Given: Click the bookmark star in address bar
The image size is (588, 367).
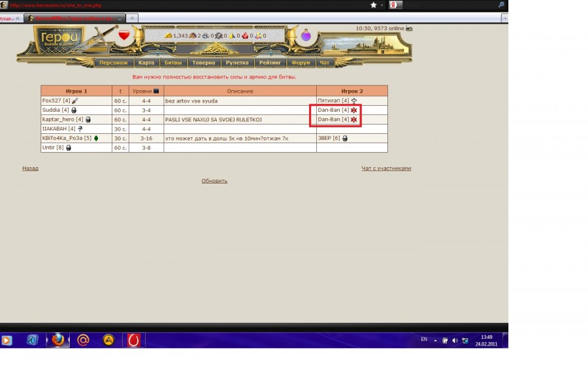Looking at the screenshot, I should [374, 5].
